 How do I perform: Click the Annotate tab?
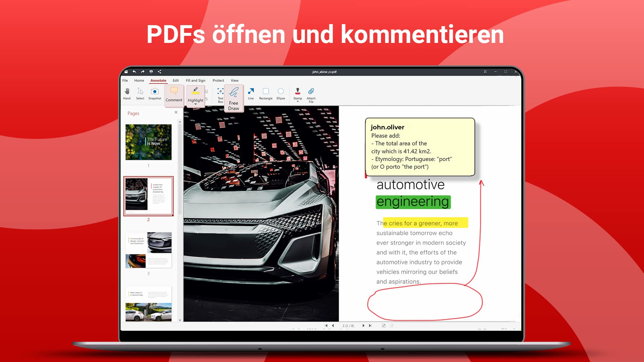pos(158,80)
